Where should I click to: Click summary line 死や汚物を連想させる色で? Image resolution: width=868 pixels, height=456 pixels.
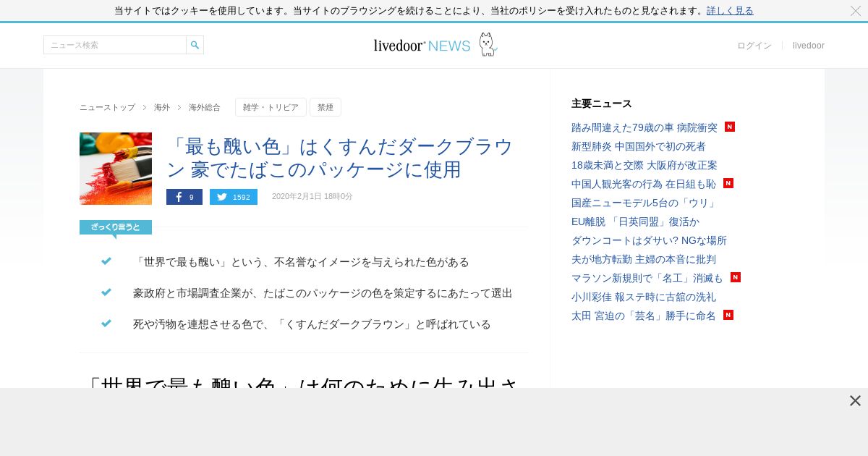312,324
